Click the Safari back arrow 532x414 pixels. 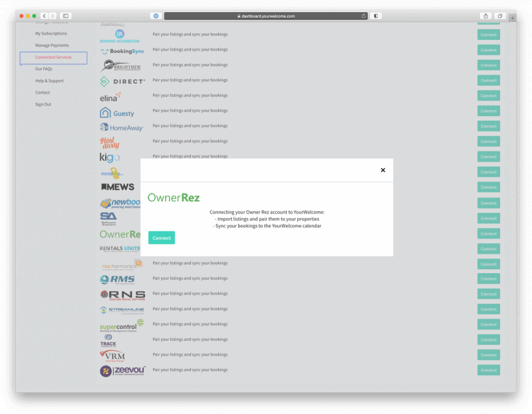44,16
